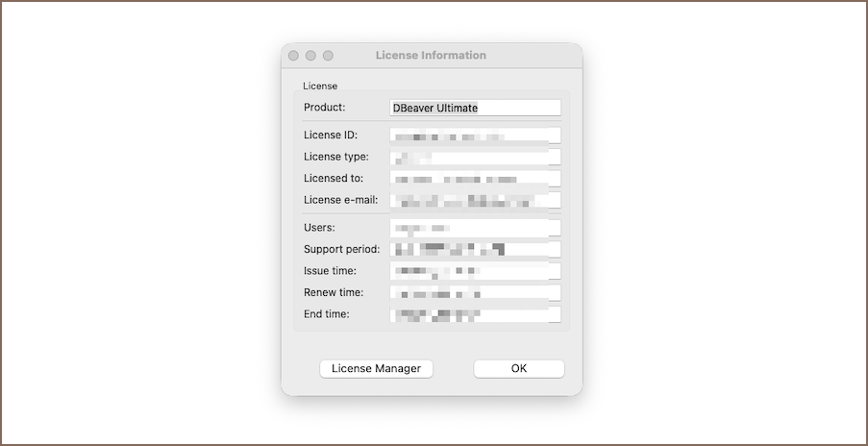Screen dimensions: 868x446
Task: Click inside the License type value field
Action: click(475, 157)
